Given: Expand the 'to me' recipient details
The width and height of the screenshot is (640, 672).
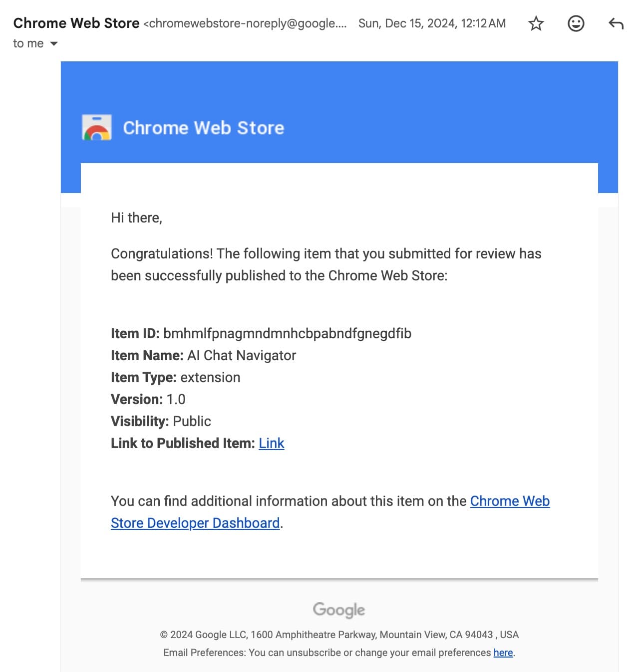Looking at the screenshot, I should 28,43.
